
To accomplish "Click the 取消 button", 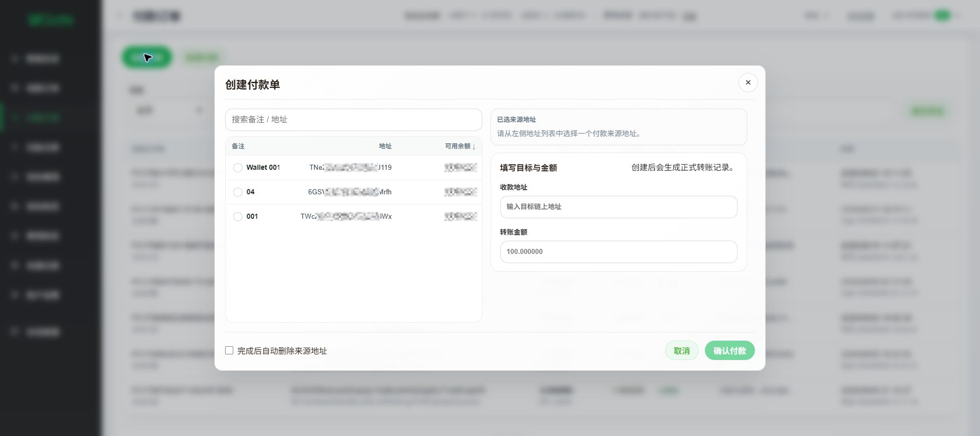I will point(681,350).
